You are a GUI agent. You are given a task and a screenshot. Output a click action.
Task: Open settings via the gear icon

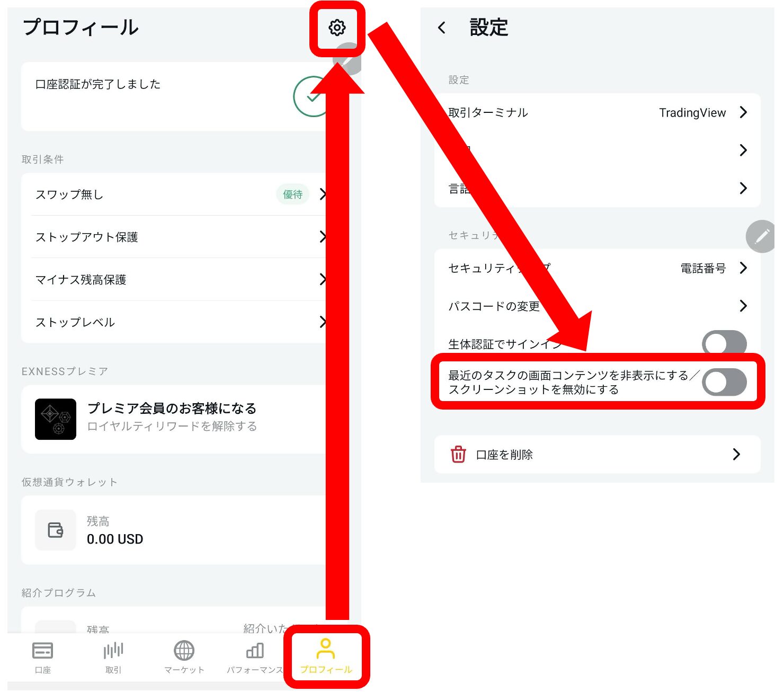(337, 28)
